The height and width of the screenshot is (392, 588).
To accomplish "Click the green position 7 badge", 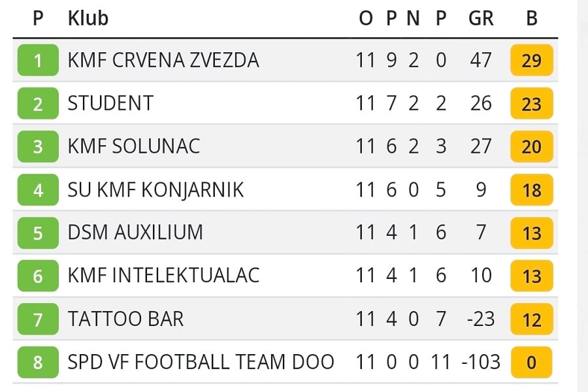I will coord(37,319).
